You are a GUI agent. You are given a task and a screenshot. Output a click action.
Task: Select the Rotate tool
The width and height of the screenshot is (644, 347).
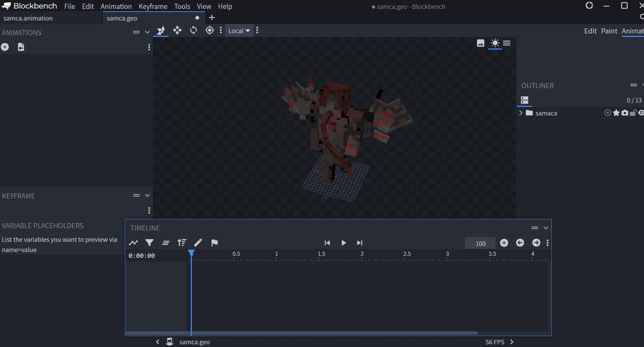[194, 30]
